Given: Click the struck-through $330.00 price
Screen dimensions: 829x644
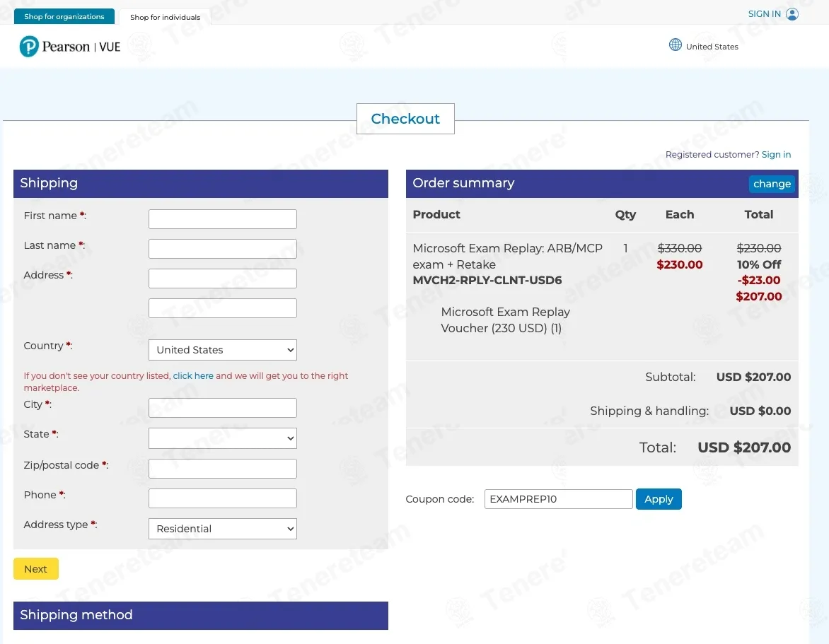Looking at the screenshot, I should 679,248.
